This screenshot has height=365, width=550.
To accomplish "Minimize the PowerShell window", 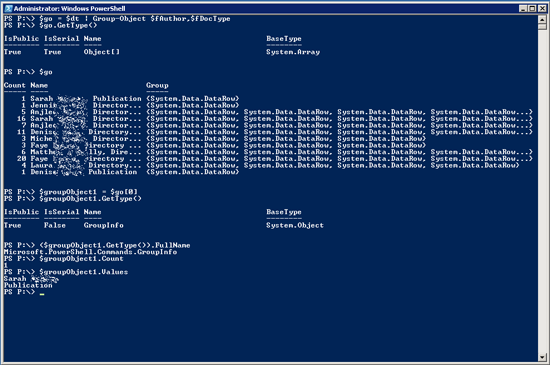I will (523, 8).
